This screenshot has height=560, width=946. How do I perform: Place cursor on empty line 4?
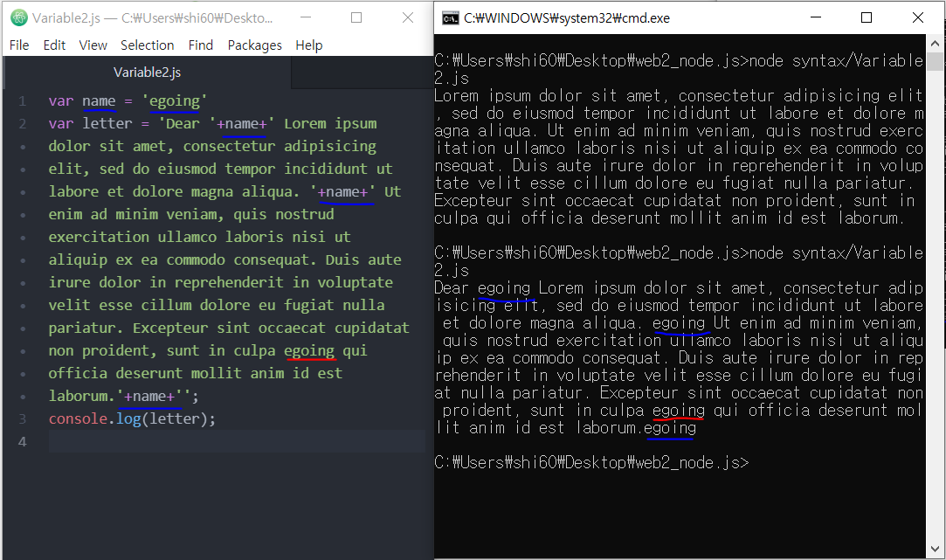(237, 442)
